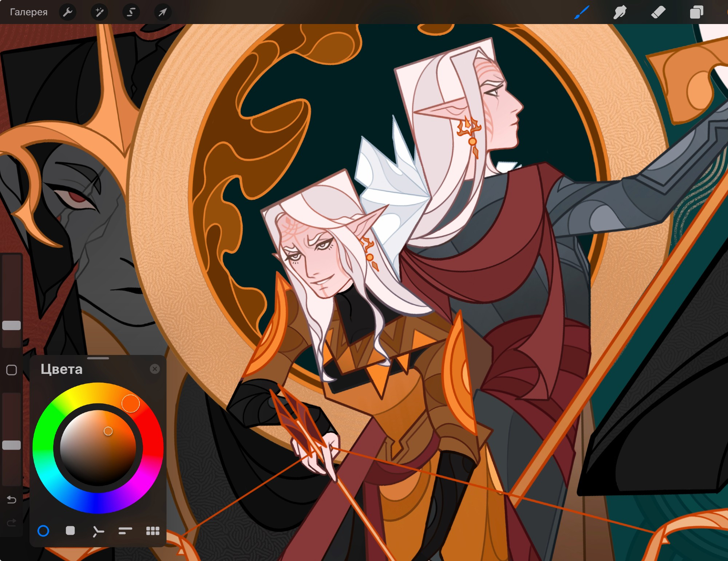Redo the last undone stroke
This screenshot has height=561, width=728.
(x=12, y=523)
